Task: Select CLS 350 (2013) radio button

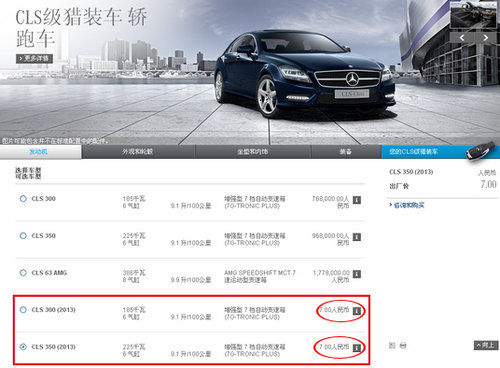Action: tap(23, 347)
